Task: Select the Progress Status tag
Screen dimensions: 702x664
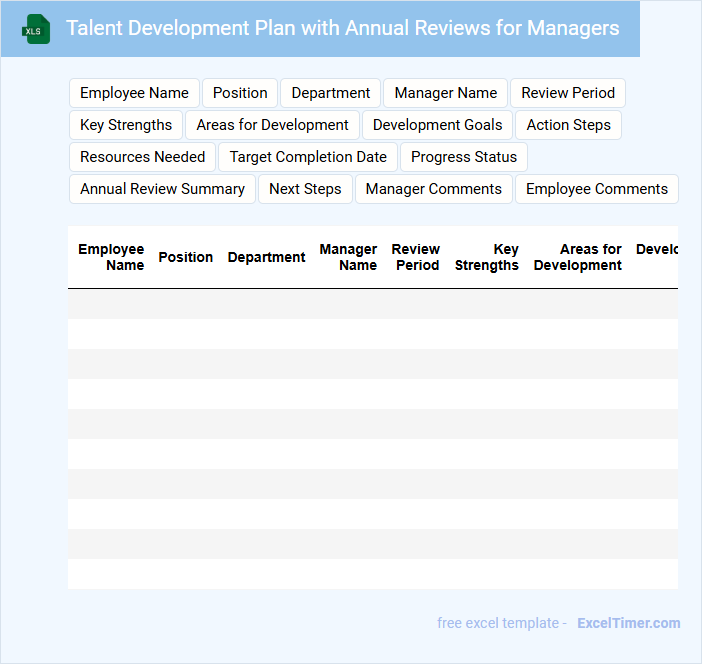Action: (464, 157)
